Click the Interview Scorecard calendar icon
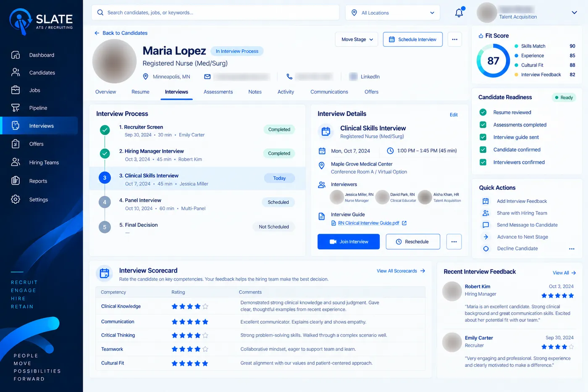The height and width of the screenshot is (392, 588). point(105,274)
